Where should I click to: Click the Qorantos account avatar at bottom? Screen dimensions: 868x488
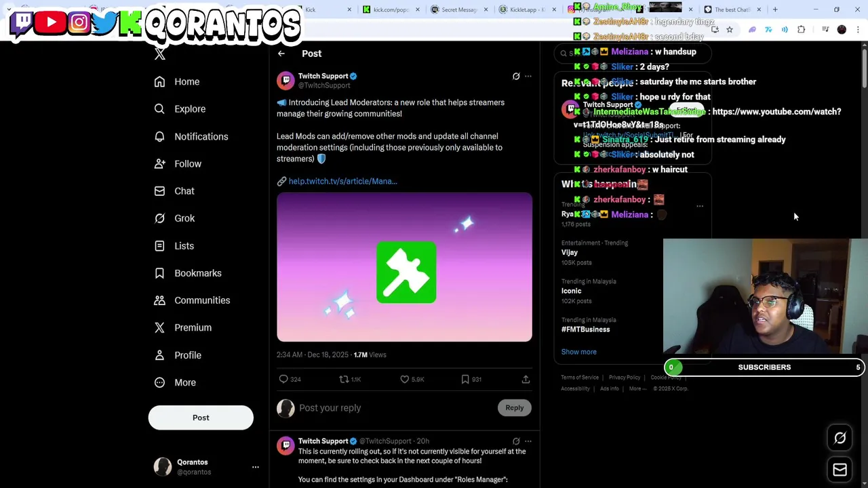163,466
